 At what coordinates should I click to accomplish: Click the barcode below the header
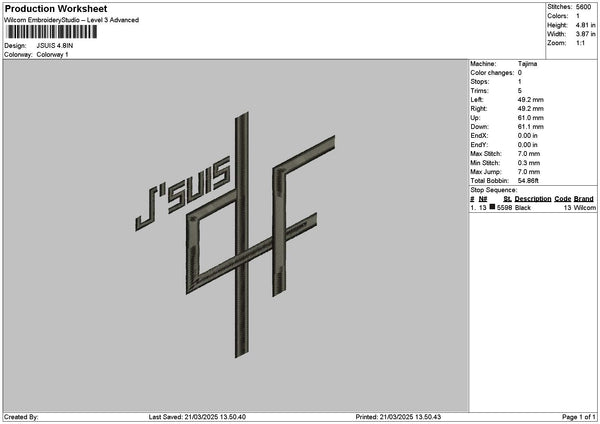click(52, 32)
